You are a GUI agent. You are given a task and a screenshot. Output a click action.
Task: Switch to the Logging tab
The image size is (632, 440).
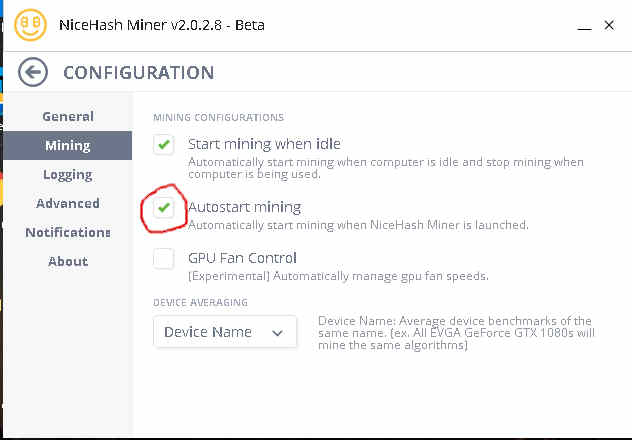coord(68,174)
